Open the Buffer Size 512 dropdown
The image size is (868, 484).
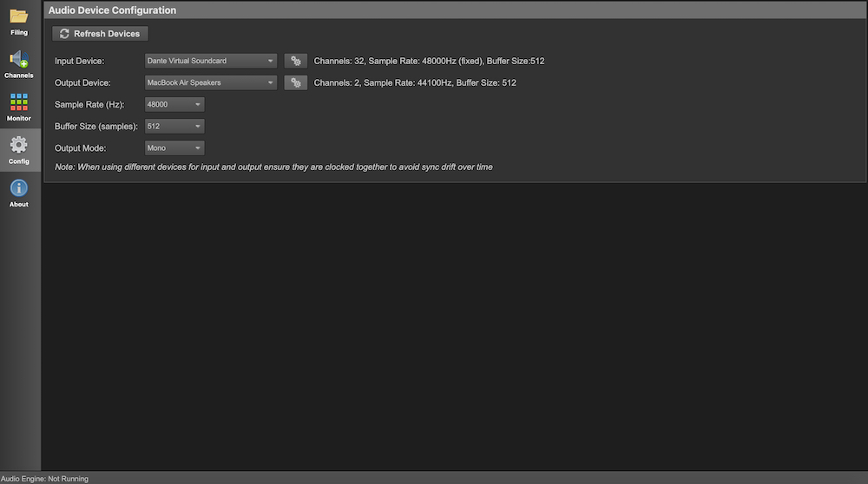[x=174, y=126]
